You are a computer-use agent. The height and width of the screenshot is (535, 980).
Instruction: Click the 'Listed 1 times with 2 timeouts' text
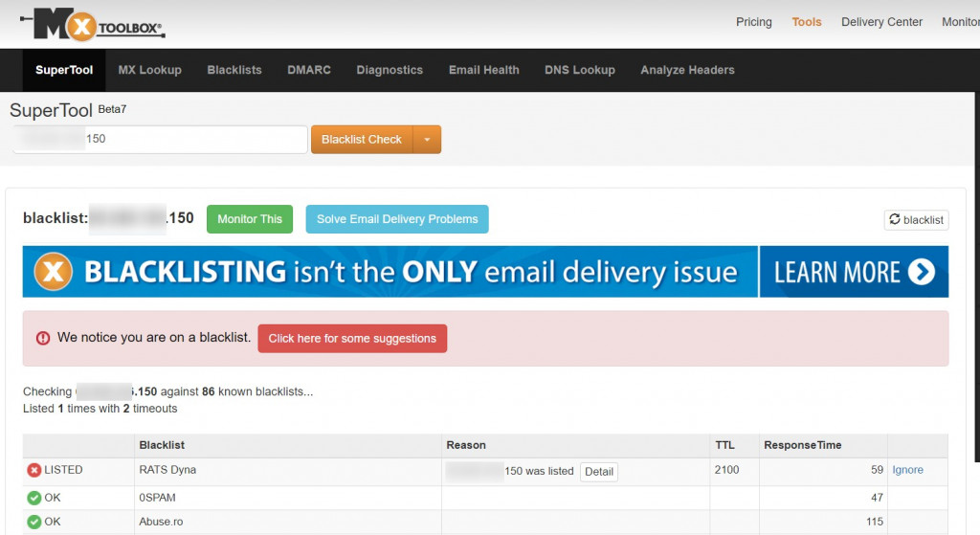click(100, 409)
